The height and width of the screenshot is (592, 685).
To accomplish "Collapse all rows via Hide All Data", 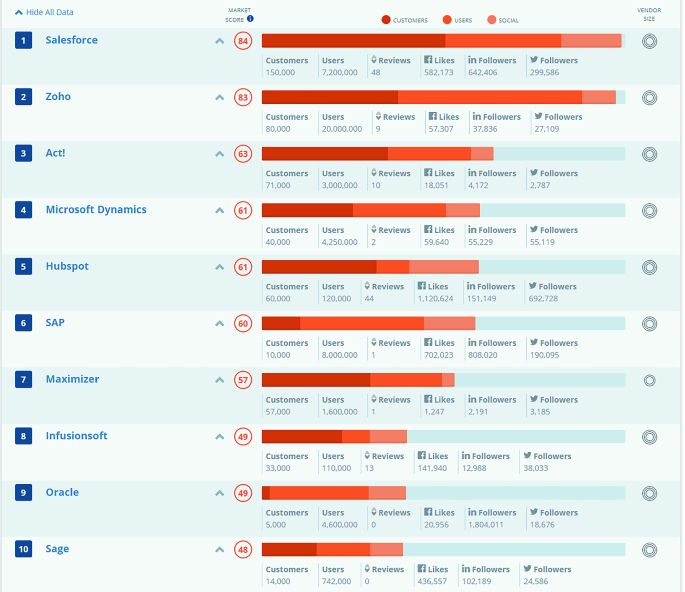I will 44,12.
